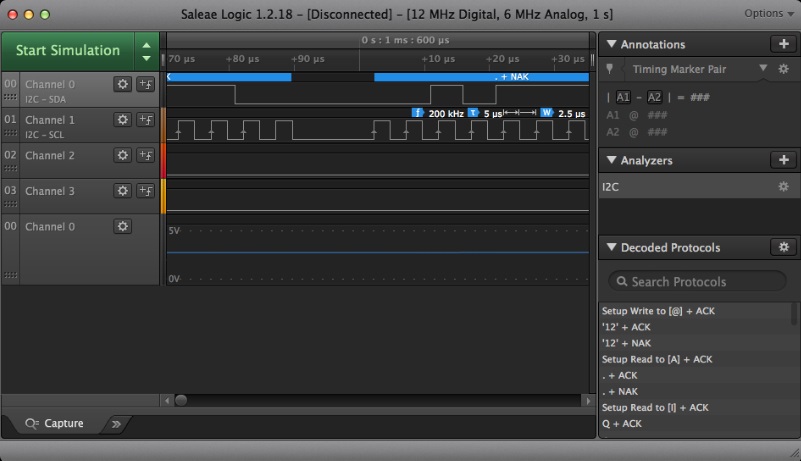
Task: Open capture setup arrows beside Start Simulation
Action: (147, 50)
